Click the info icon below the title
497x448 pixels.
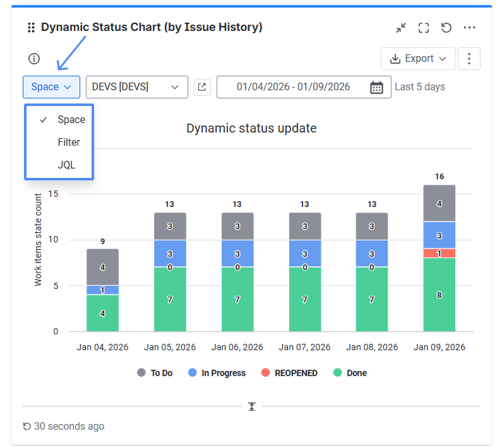(34, 59)
